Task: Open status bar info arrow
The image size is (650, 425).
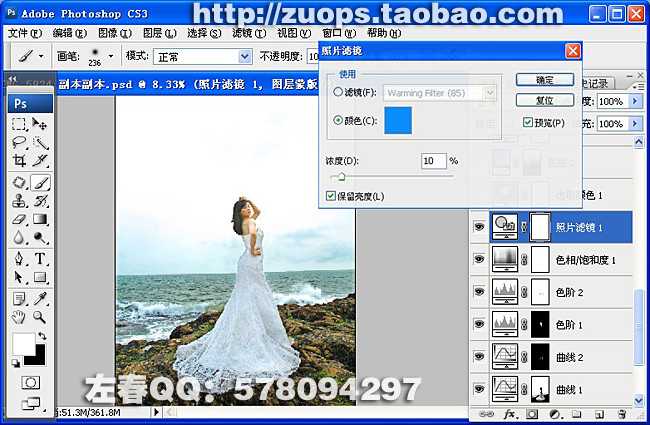Action: pyautogui.click(x=156, y=412)
